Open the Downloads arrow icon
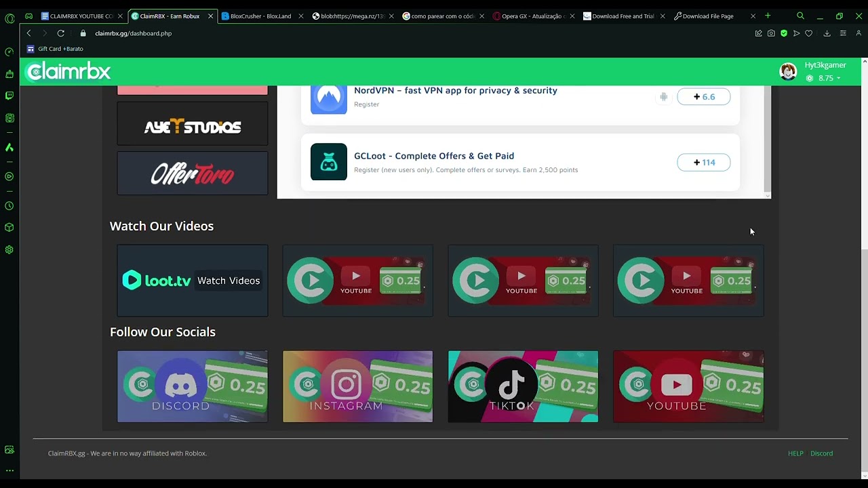 [x=827, y=33]
